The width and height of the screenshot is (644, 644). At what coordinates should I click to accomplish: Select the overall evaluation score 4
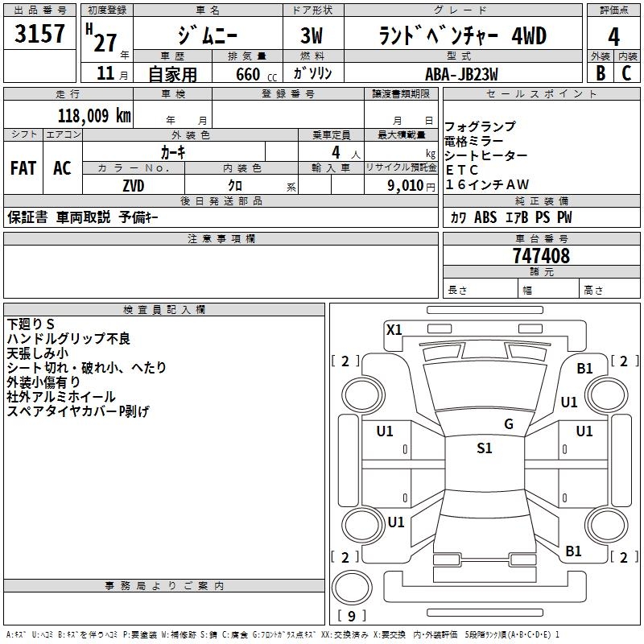tap(613, 36)
